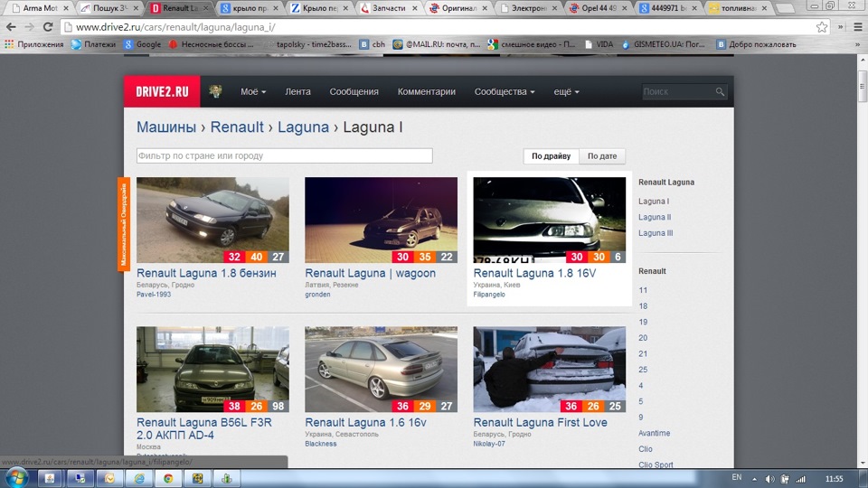Sort by По дате
Viewport: 868px width, 488px height.
coord(602,156)
